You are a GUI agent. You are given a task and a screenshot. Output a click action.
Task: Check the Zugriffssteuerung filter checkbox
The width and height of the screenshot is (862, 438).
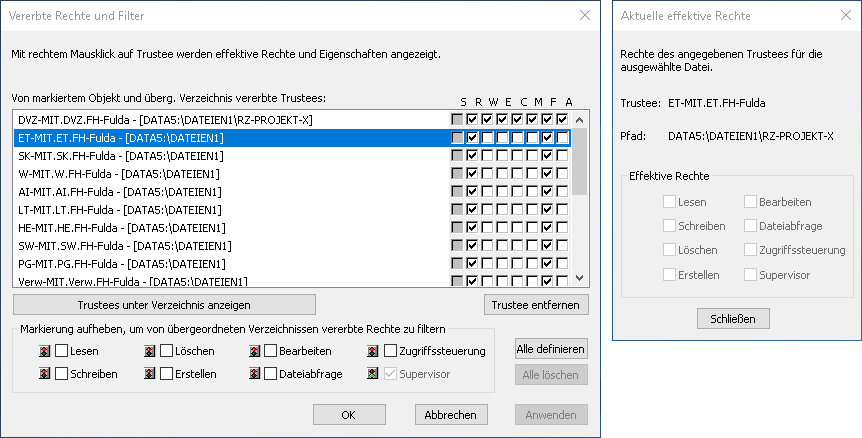click(x=391, y=351)
